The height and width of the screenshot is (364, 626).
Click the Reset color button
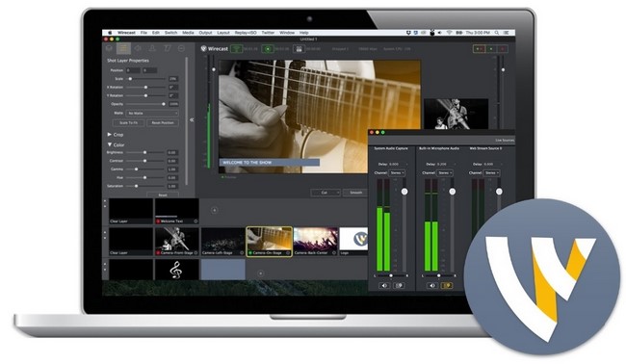pos(163,195)
